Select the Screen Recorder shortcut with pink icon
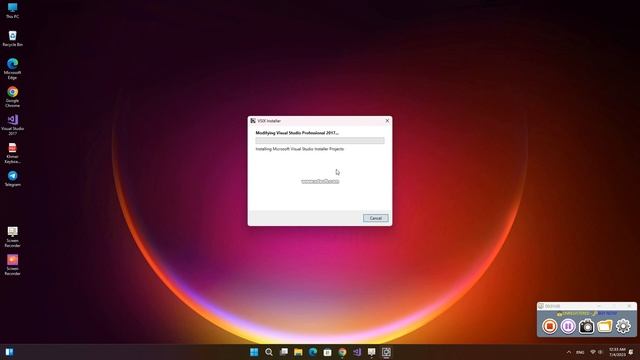Image resolution: width=640 pixels, height=360 pixels. [x=12, y=265]
